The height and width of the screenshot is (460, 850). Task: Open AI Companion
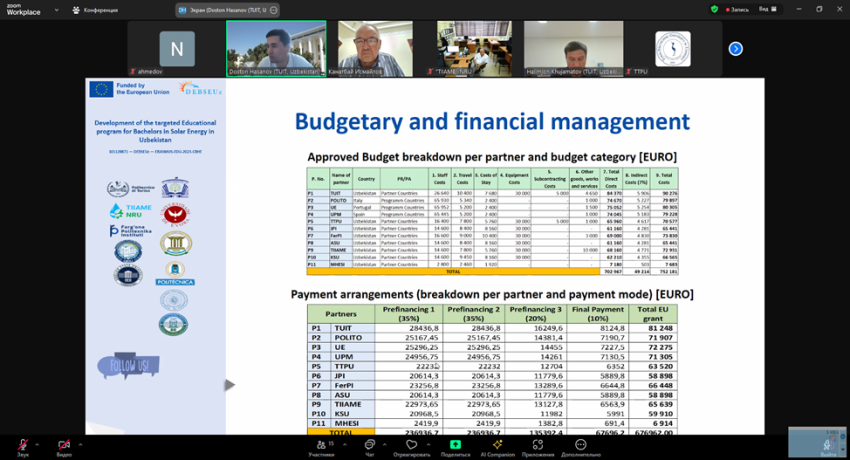pos(497,446)
